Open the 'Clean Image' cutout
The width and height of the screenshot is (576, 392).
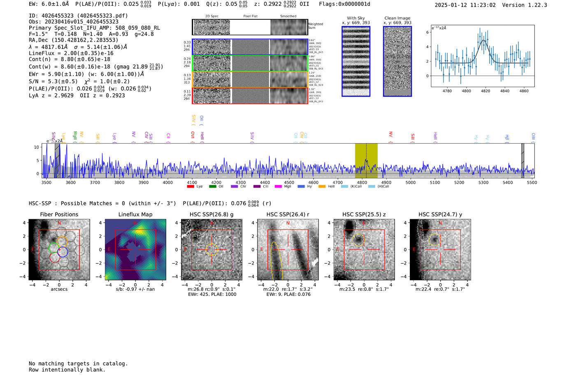(397, 61)
